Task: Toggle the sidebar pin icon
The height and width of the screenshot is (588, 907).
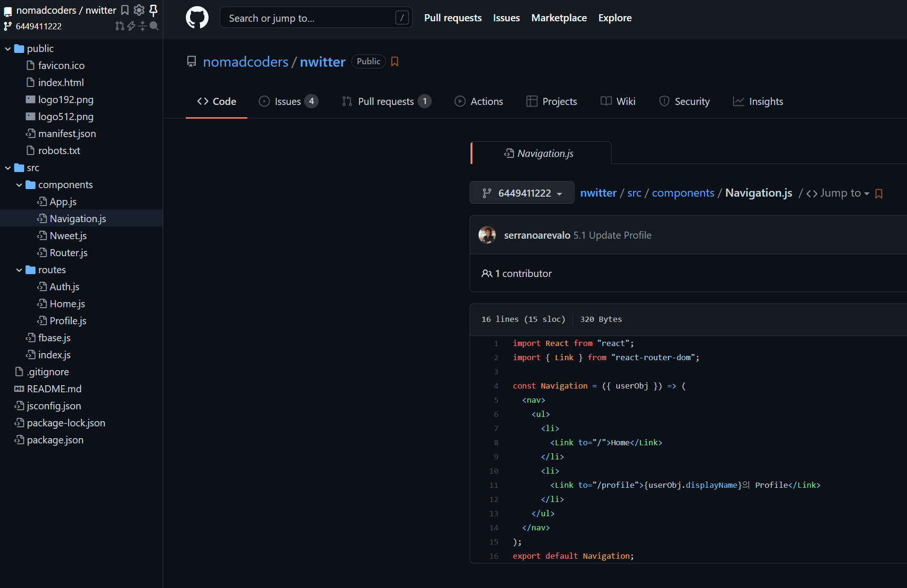Action: (153, 10)
